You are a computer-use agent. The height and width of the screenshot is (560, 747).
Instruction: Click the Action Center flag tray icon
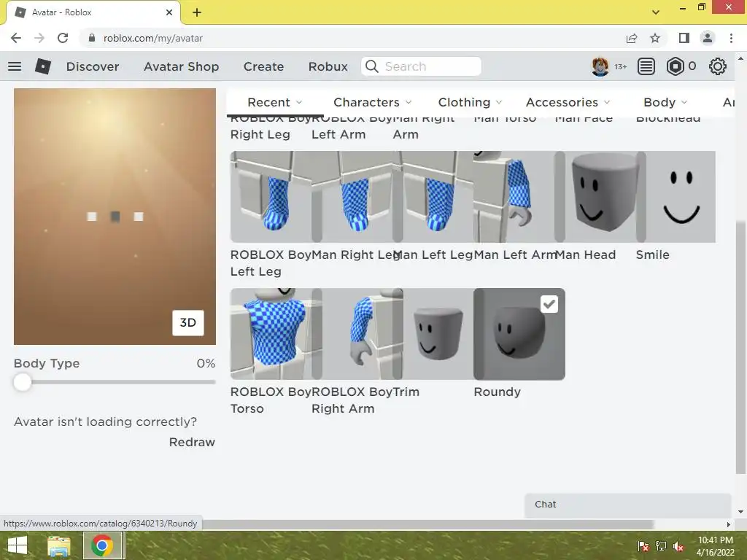[643, 546]
